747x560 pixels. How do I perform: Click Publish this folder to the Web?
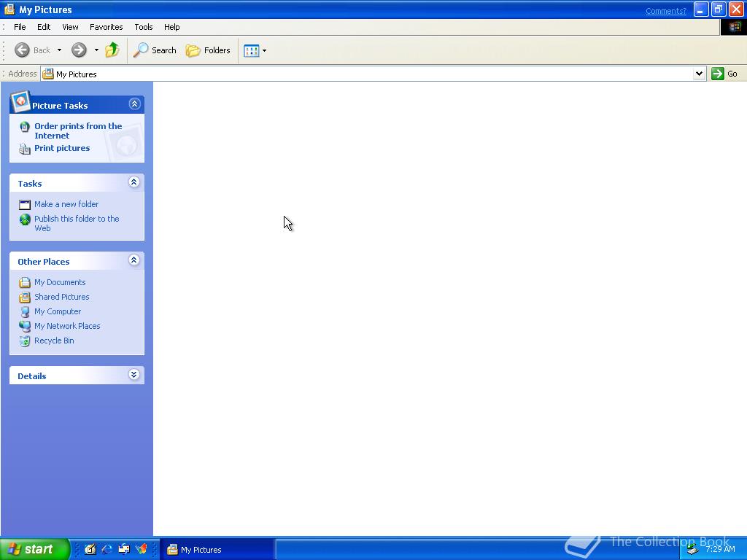click(77, 223)
